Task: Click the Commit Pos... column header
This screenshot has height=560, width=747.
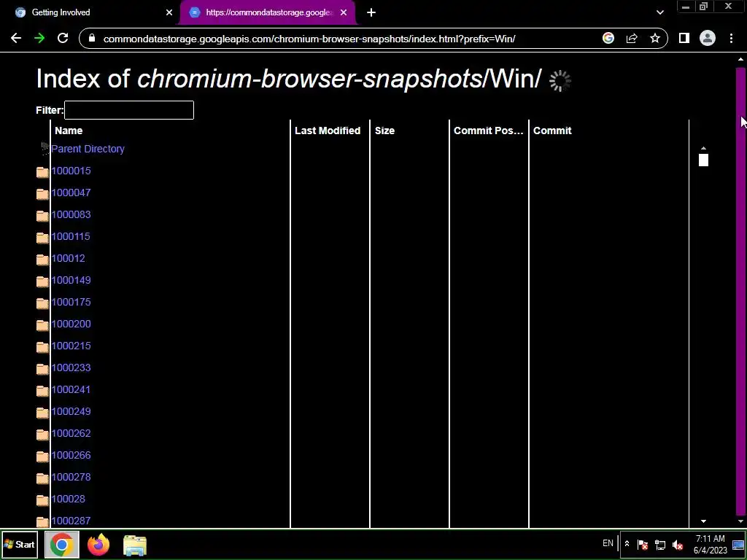Action: (x=488, y=131)
